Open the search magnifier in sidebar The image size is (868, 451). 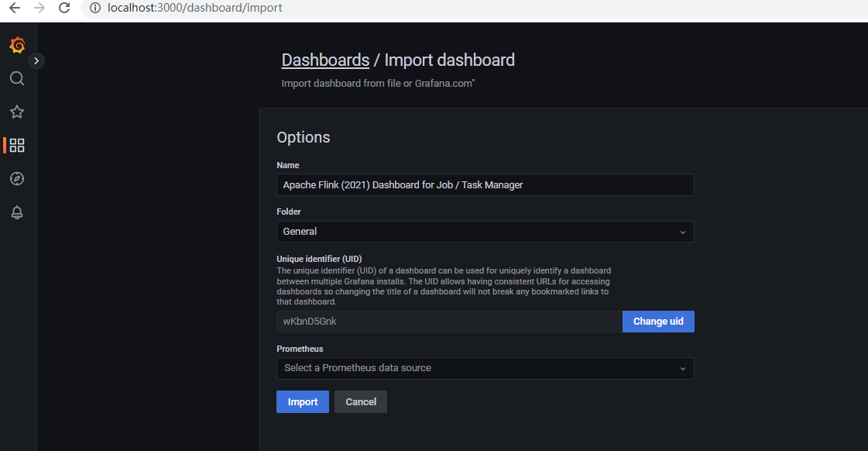click(17, 79)
